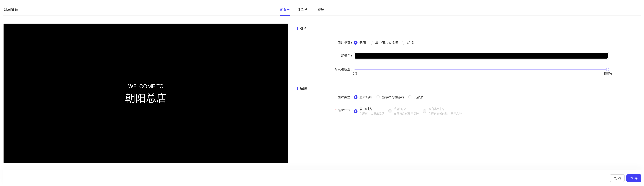The width and height of the screenshot is (644, 186).
Task: Click the 副屏管理 page title
Action: pyautogui.click(x=11, y=10)
